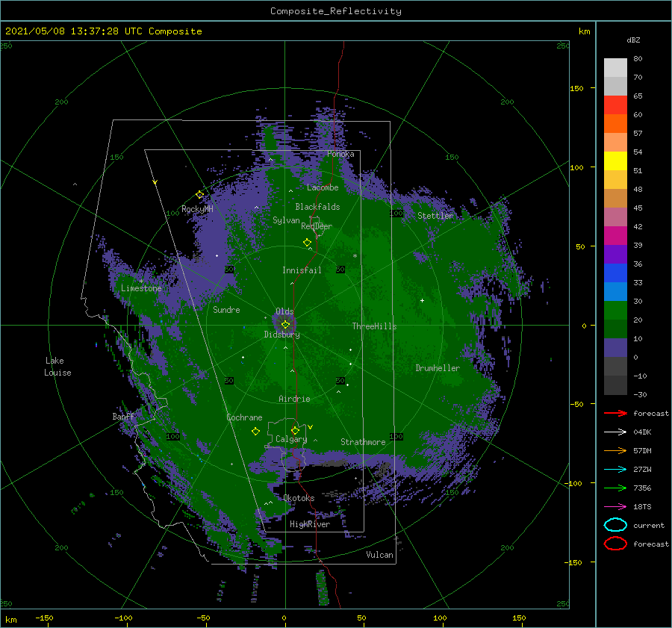Click the cyan 27ZW arrow icon
Screen dimensions: 672x628
click(x=615, y=470)
